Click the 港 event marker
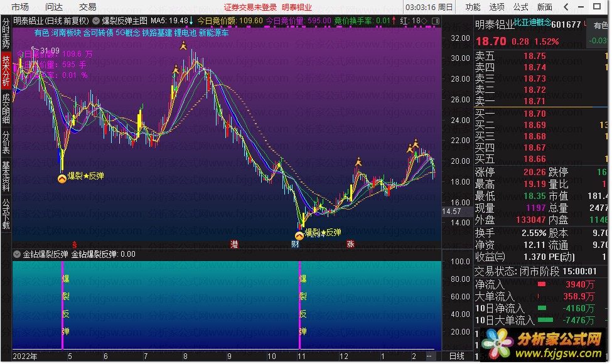Image resolution: width=612 pixels, height=364 pixels. (x=234, y=245)
